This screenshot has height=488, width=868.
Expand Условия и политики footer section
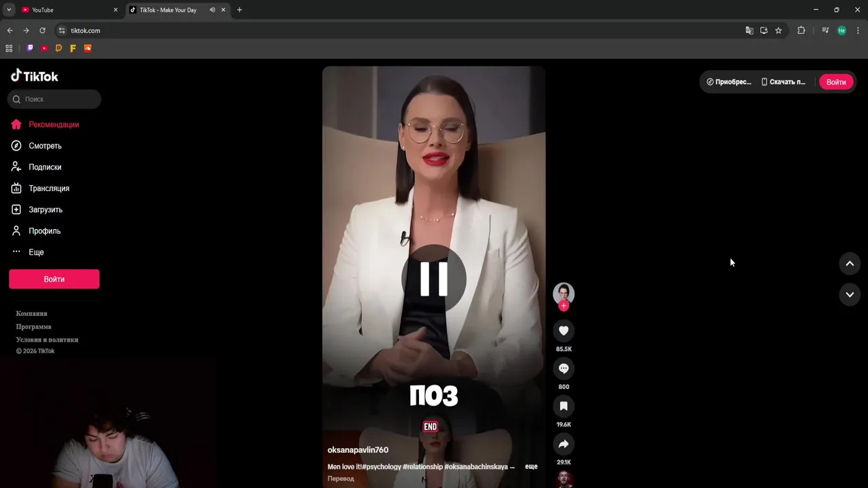pyautogui.click(x=47, y=340)
